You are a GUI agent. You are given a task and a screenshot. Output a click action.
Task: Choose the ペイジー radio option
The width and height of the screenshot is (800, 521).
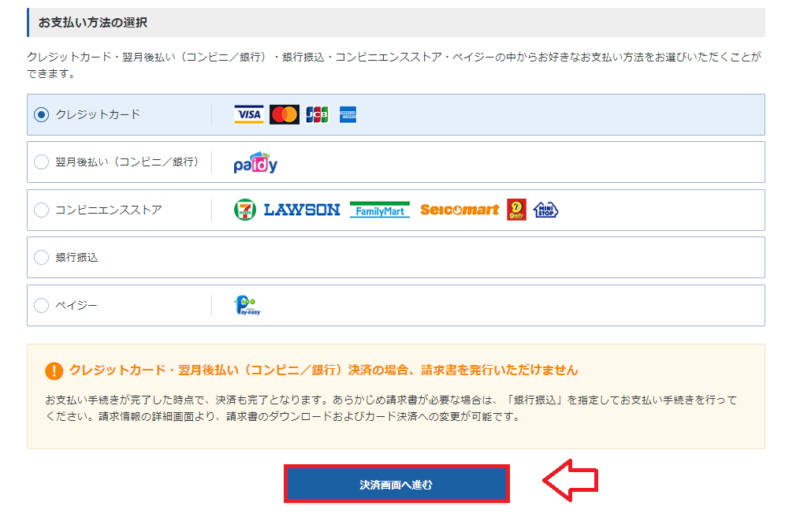(41, 305)
